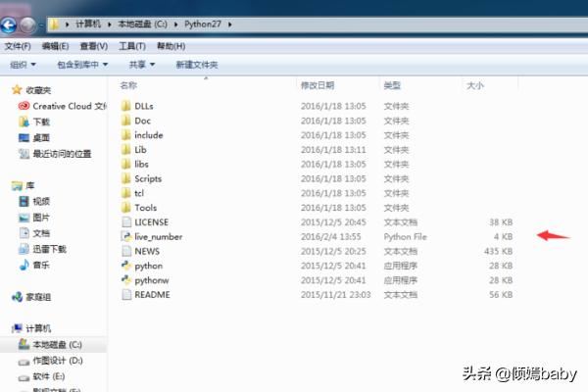Select 文档 in the libraries section
The image size is (588, 392).
pyautogui.click(x=41, y=233)
